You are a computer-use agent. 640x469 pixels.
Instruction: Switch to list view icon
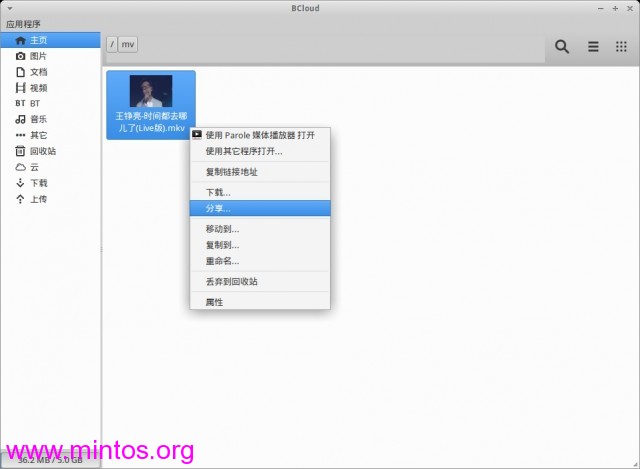point(593,47)
